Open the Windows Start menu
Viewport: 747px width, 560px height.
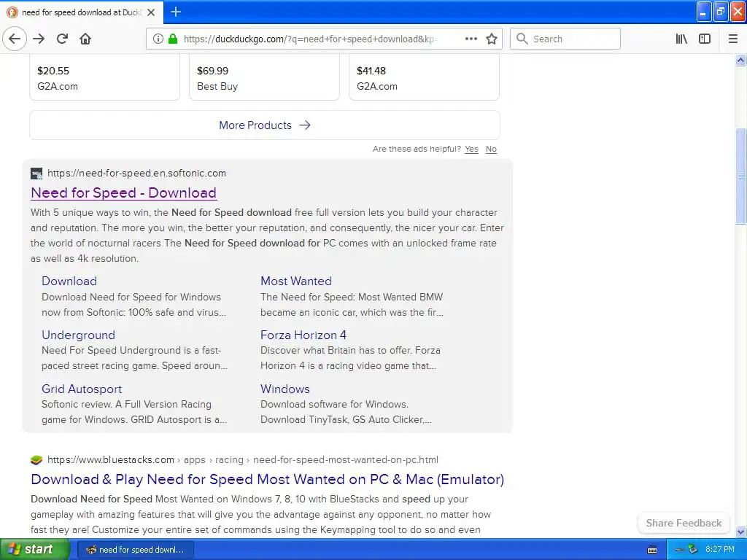[34, 550]
